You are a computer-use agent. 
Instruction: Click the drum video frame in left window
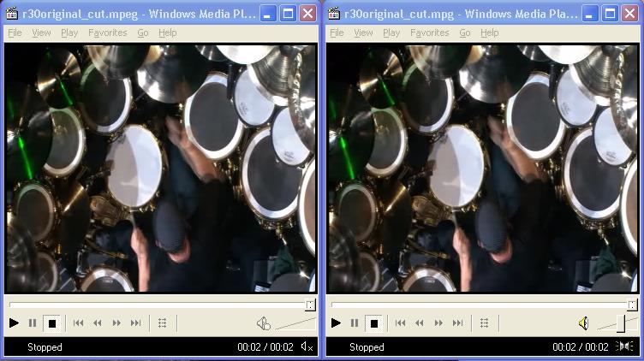[160, 169]
